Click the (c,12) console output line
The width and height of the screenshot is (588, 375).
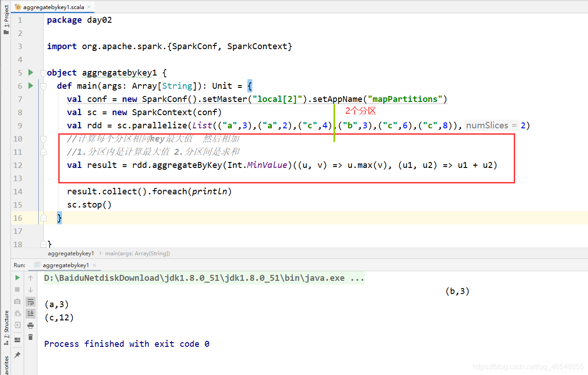59,318
